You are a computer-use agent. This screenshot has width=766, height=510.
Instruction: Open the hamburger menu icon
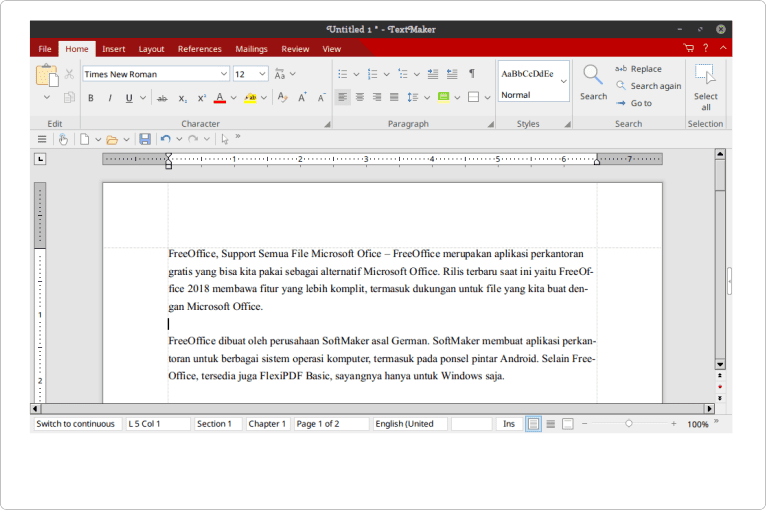pos(42,140)
